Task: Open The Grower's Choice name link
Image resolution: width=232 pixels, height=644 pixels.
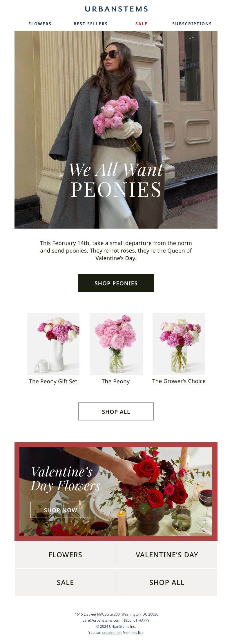Action: [x=179, y=381]
